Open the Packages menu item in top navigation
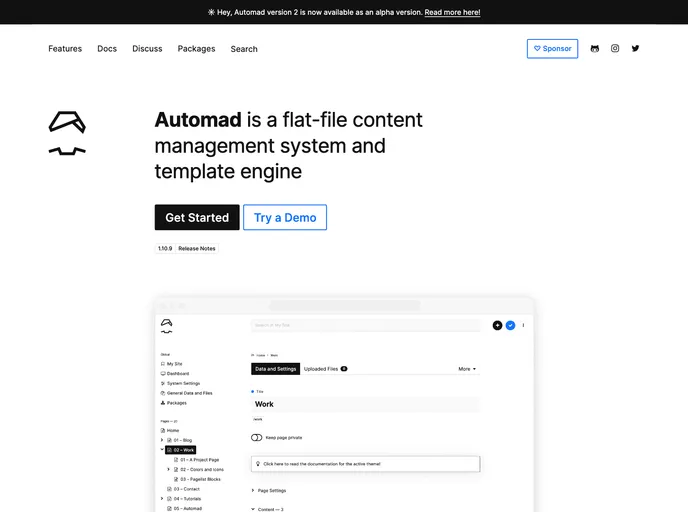This screenshot has width=688, height=512. tap(197, 49)
